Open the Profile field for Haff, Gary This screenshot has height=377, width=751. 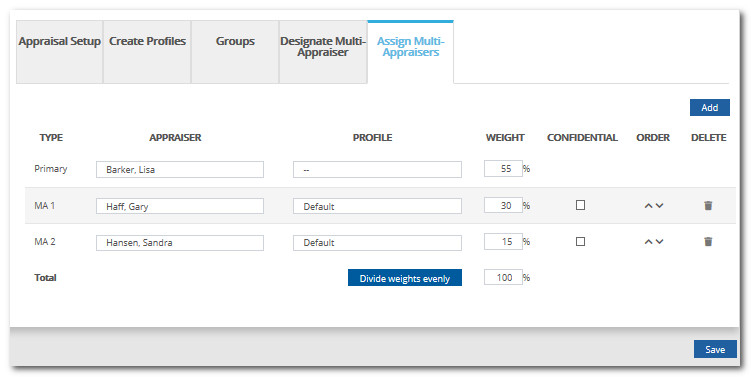coord(377,206)
